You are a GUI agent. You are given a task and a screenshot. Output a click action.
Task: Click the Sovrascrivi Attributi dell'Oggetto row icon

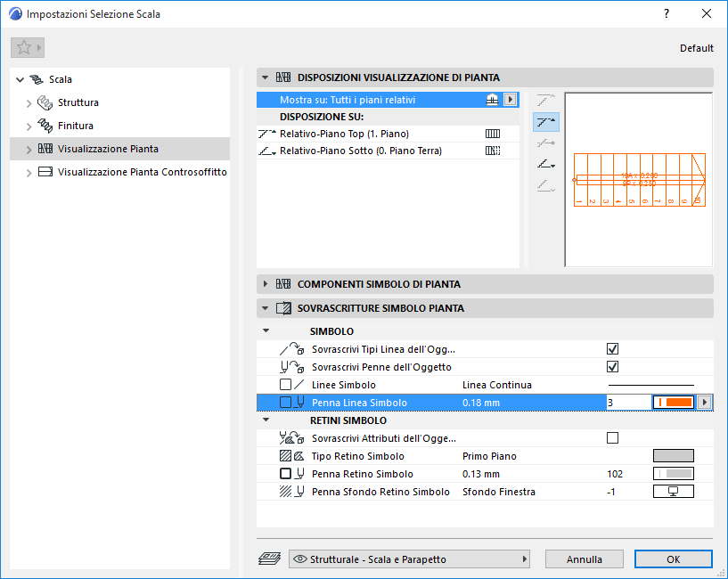pos(291,438)
